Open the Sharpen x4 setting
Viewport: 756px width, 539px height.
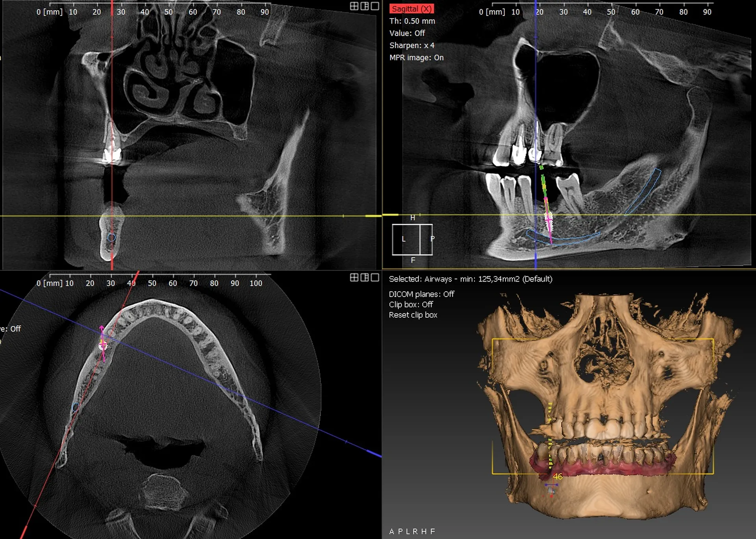point(411,45)
